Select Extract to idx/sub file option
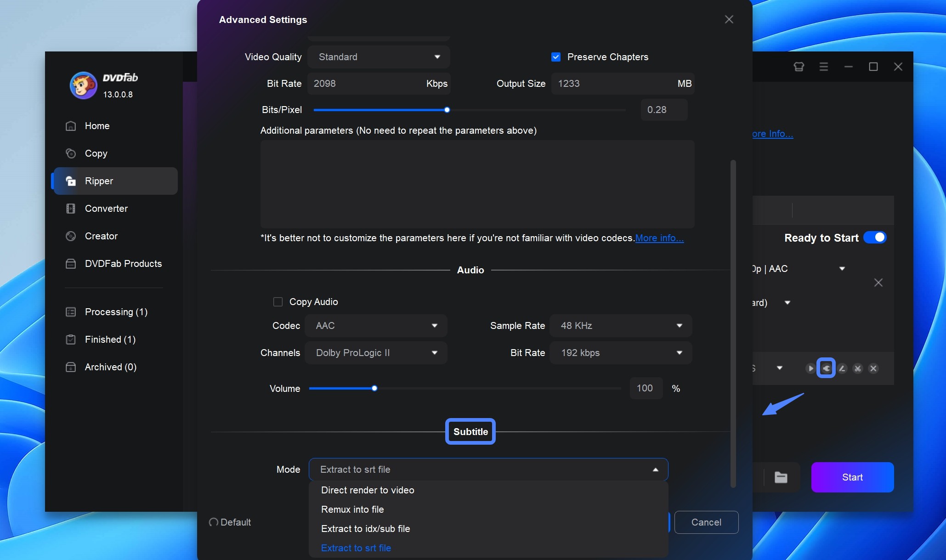 pos(365,528)
